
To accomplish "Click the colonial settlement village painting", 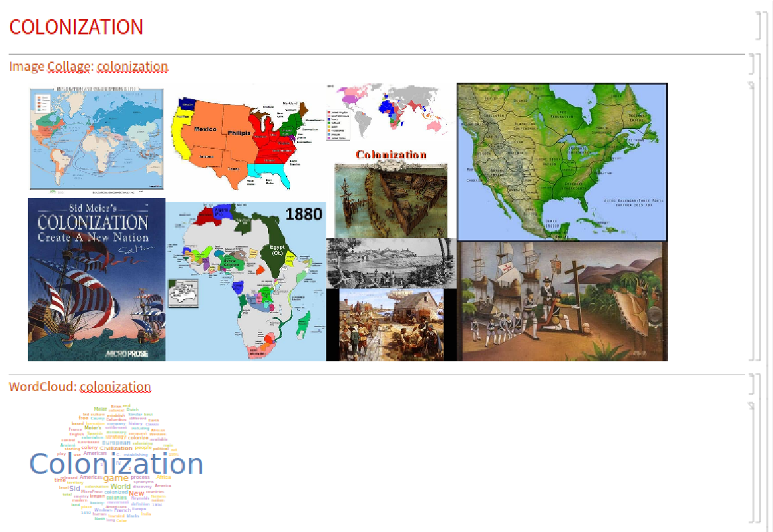I will [390, 324].
